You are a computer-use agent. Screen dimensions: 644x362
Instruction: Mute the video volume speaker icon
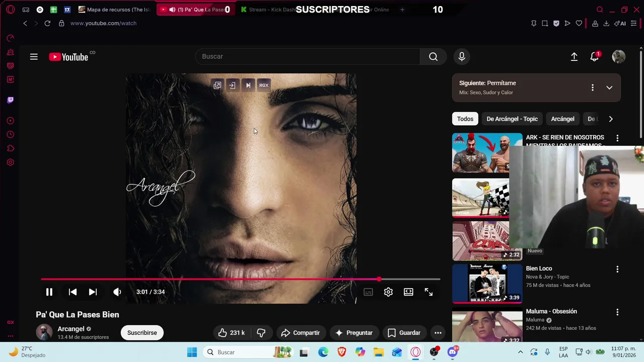tap(117, 292)
